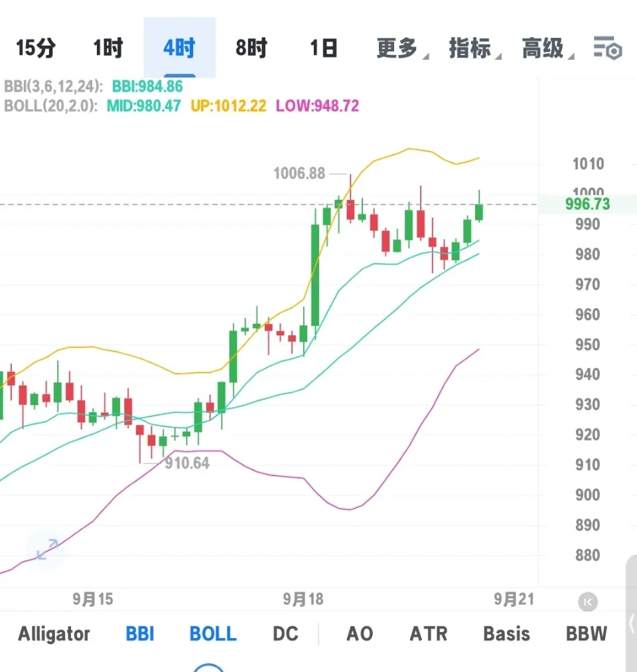Image resolution: width=637 pixels, height=672 pixels.
Task: Disable the active BOLL indicator
Action: click(212, 633)
